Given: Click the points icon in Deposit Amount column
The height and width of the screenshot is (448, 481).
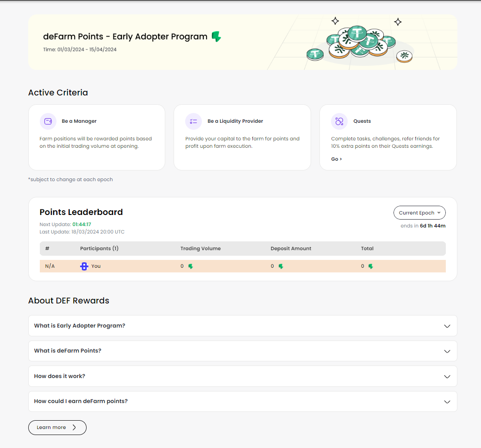Looking at the screenshot, I should pyautogui.click(x=281, y=266).
